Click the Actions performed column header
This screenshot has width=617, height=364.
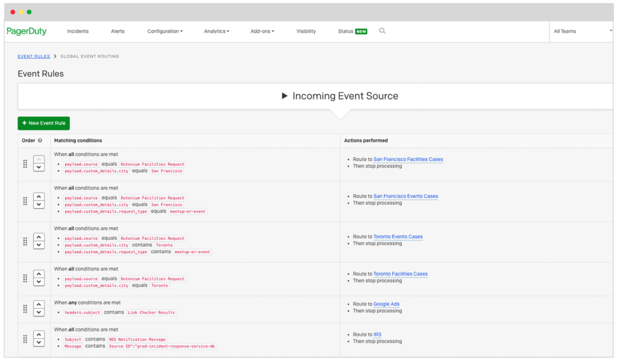[x=366, y=140]
